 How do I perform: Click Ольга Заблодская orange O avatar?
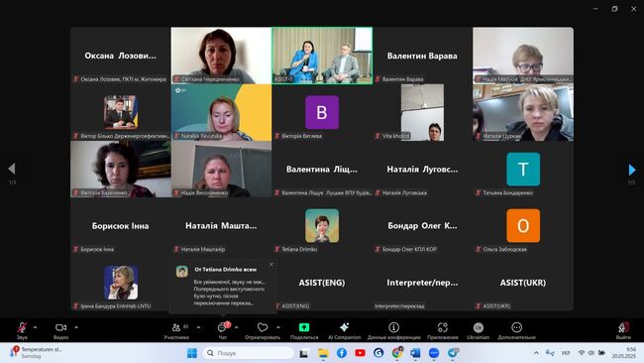coord(523,226)
